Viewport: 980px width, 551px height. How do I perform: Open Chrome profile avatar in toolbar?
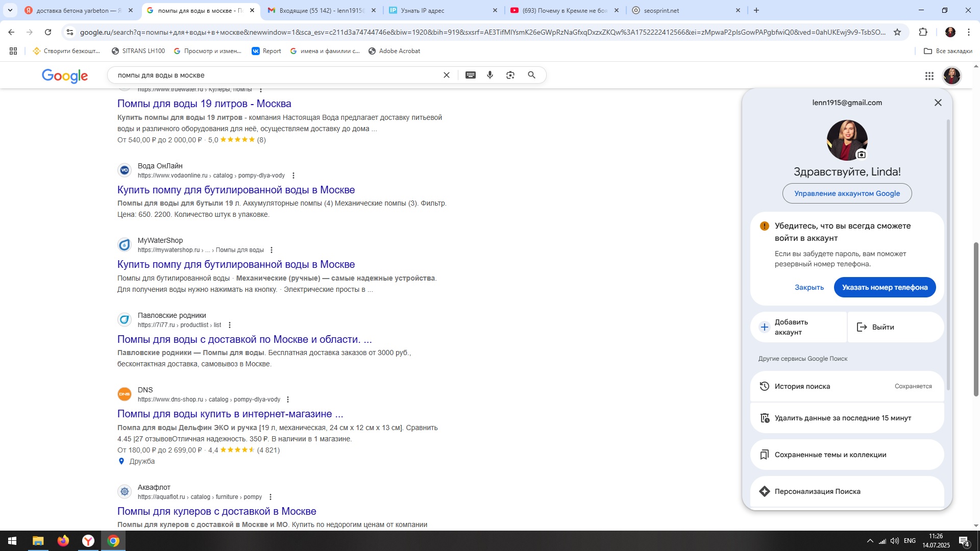click(x=950, y=32)
